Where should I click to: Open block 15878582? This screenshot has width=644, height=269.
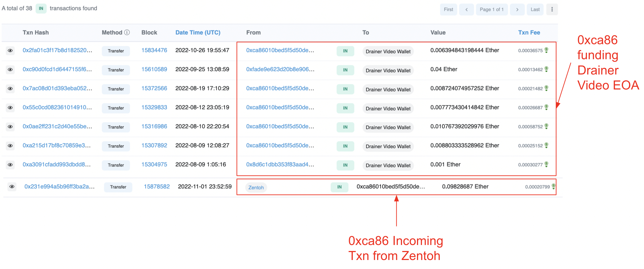point(157,187)
